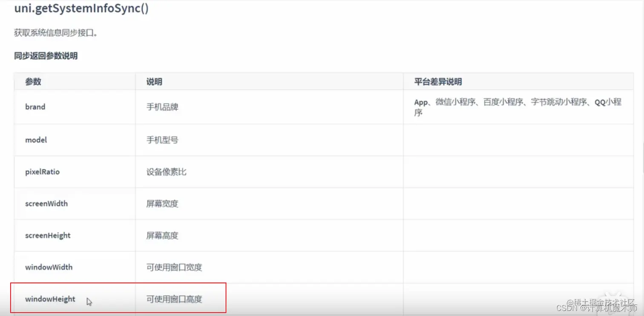644x316 pixels.
Task: Click the 参数 column header
Action: pos(33,81)
